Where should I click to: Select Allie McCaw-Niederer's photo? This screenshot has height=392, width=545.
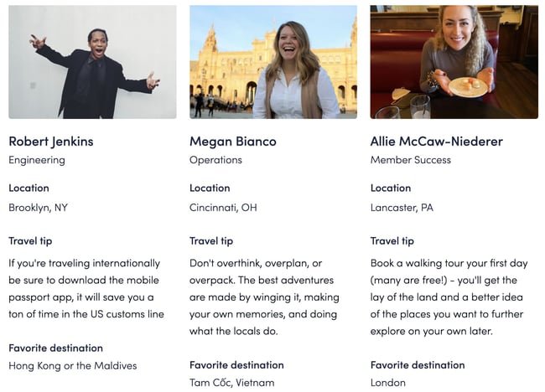454,62
